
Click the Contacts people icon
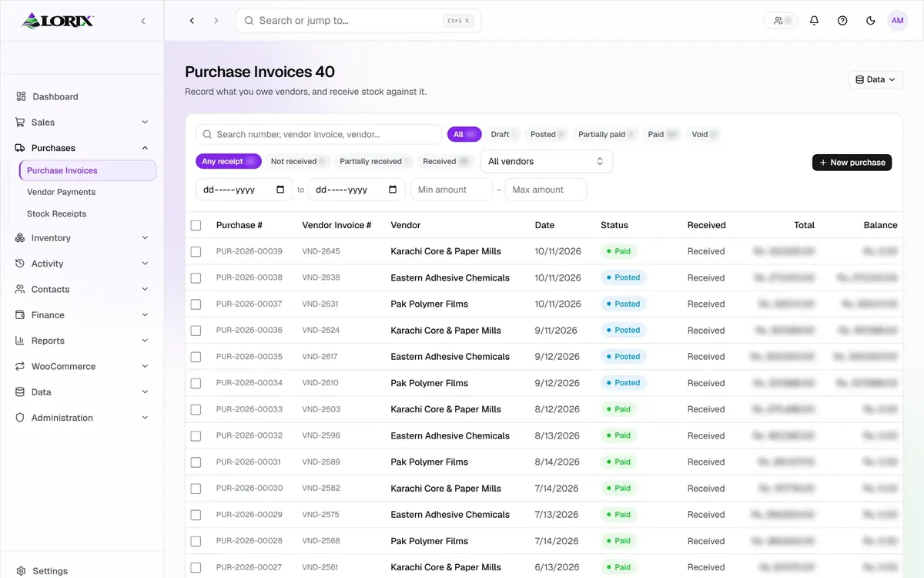pyautogui.click(x=20, y=289)
